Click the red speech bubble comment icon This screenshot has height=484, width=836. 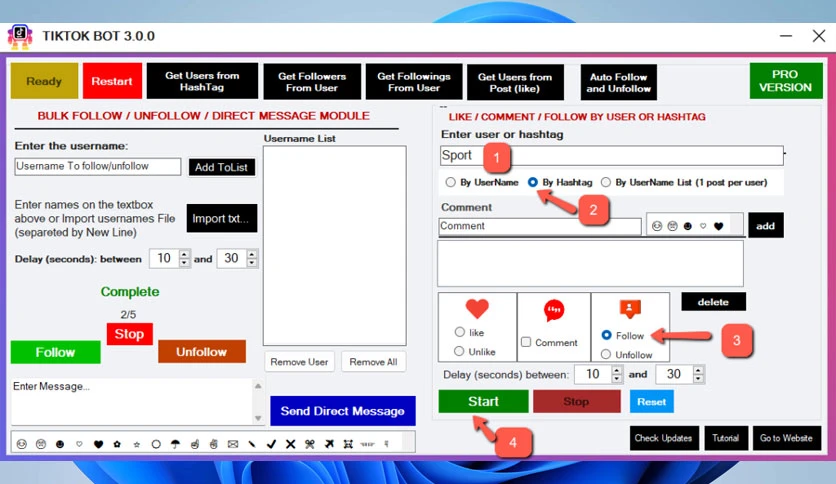click(554, 310)
